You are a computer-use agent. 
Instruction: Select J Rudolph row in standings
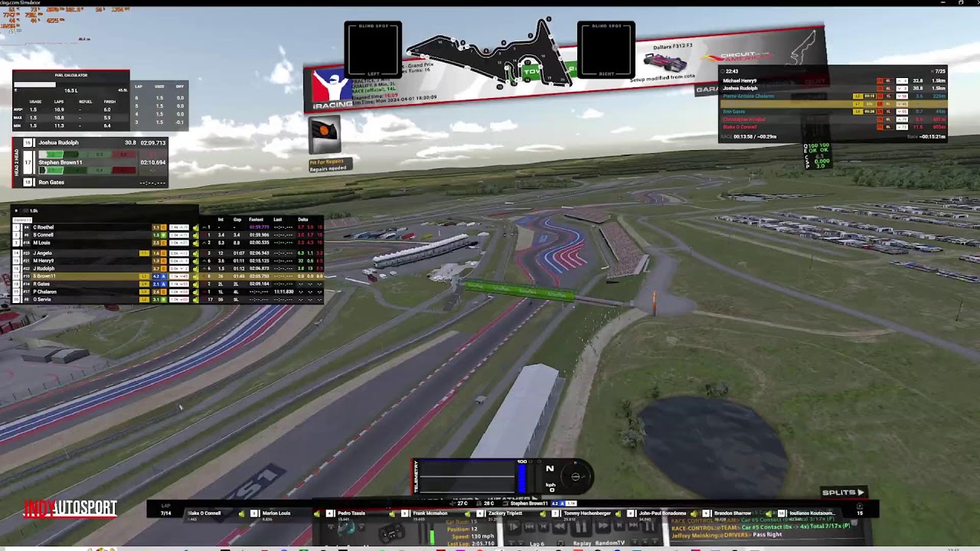tap(167, 269)
